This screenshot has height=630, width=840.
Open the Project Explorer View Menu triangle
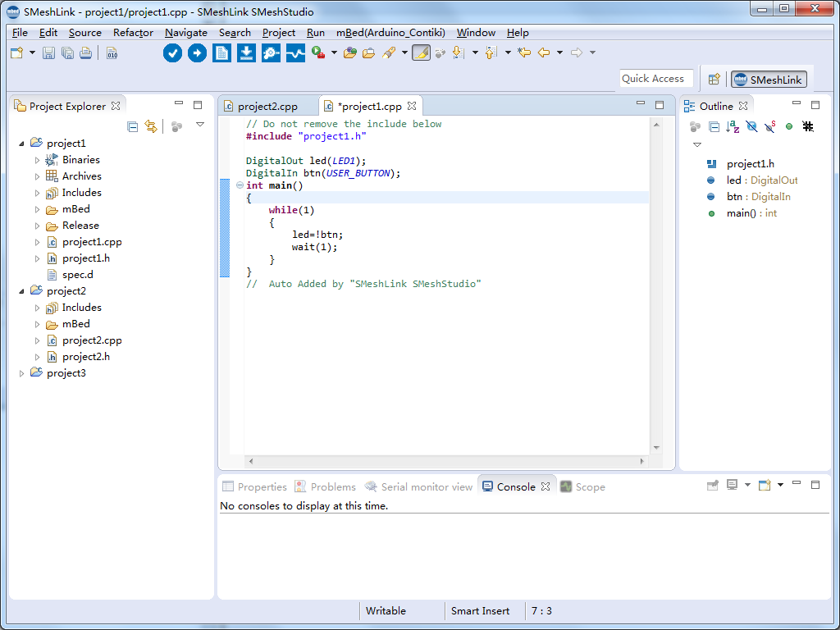click(x=200, y=125)
